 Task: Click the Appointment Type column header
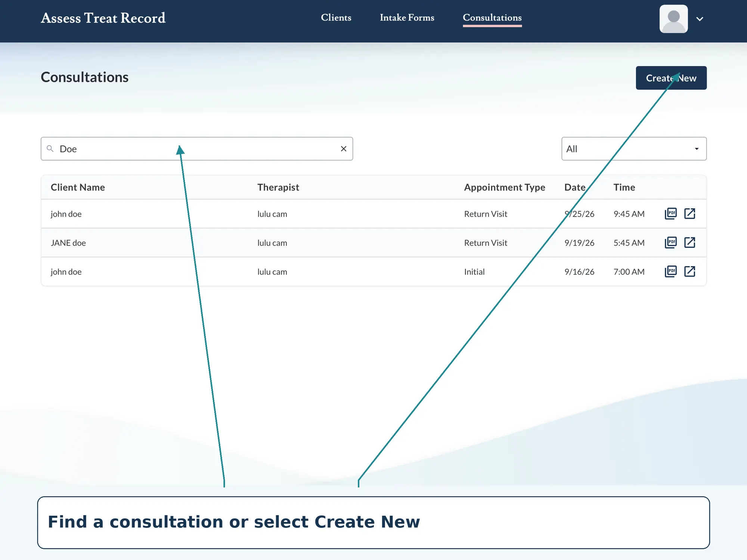(504, 187)
